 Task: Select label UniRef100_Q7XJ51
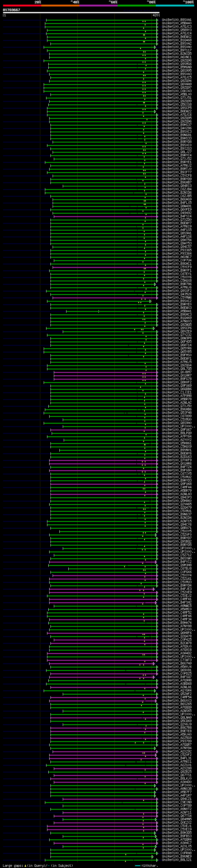coord(176,98)
